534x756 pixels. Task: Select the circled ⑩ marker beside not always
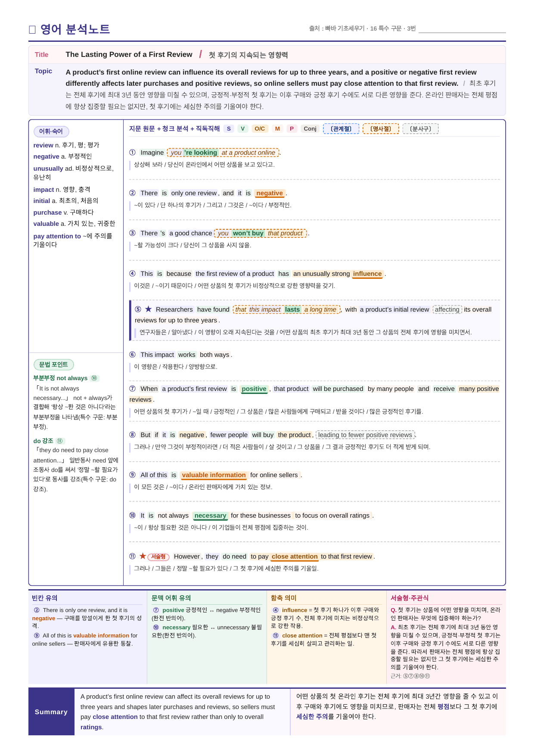94,378
